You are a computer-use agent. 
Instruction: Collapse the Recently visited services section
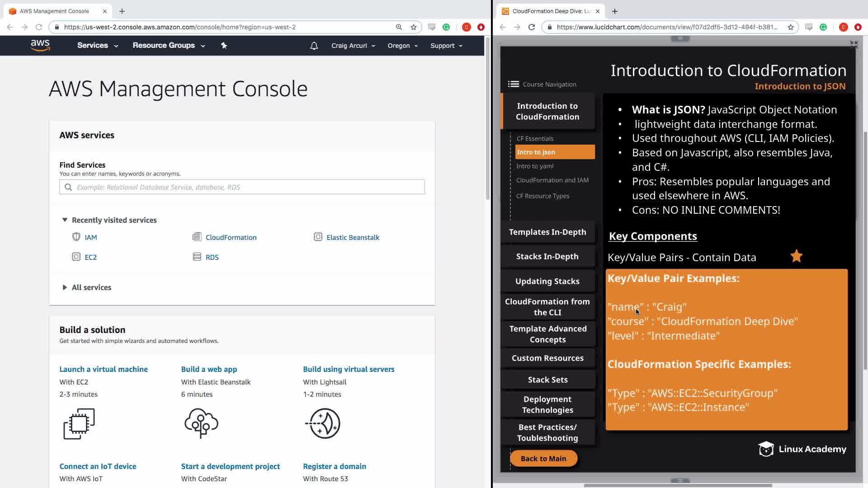click(65, 220)
